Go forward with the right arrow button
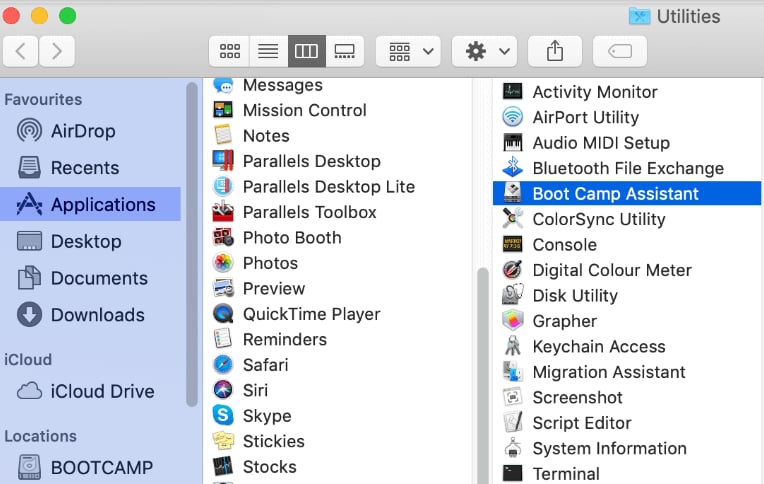764x484 pixels. point(57,51)
